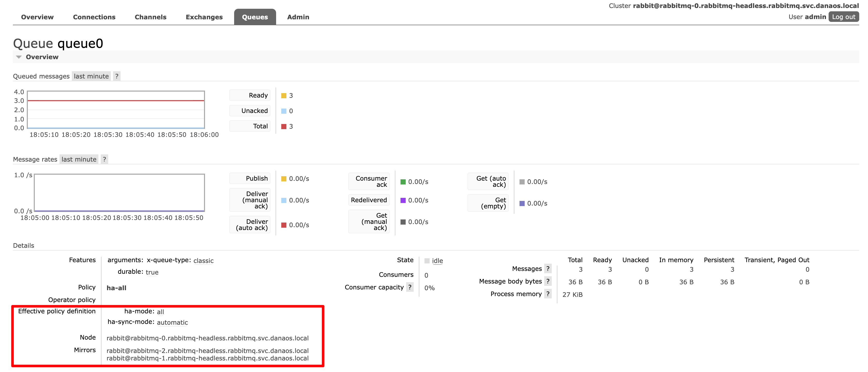
Task: Open Queued messages last minute range selector
Action: point(91,76)
